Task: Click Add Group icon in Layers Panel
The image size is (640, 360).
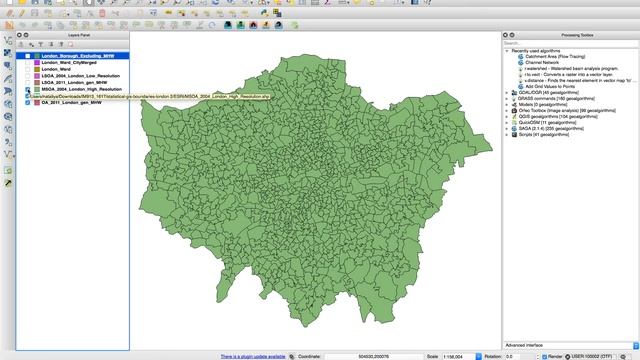Action: pos(21,44)
